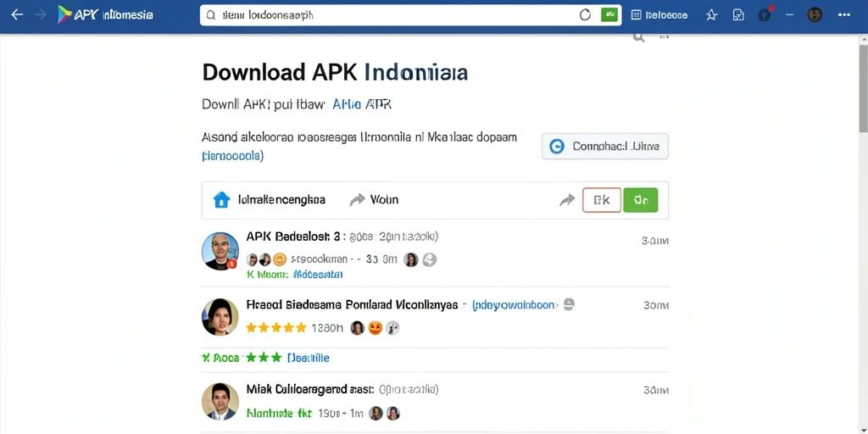Click the profile avatar in the toolbar
868x434 pixels.
tap(815, 15)
